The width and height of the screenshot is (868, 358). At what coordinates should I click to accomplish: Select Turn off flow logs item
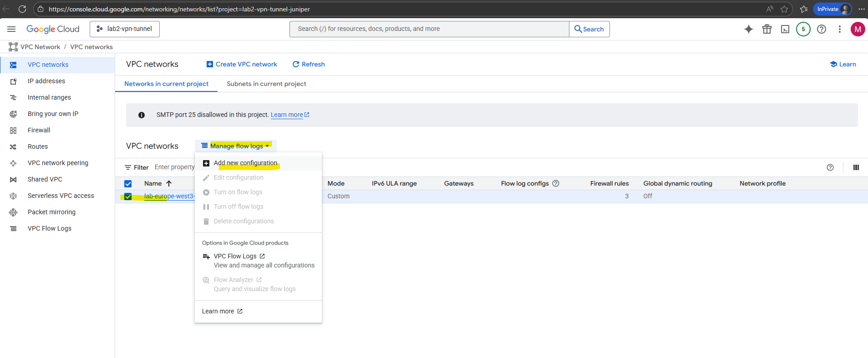click(x=258, y=207)
